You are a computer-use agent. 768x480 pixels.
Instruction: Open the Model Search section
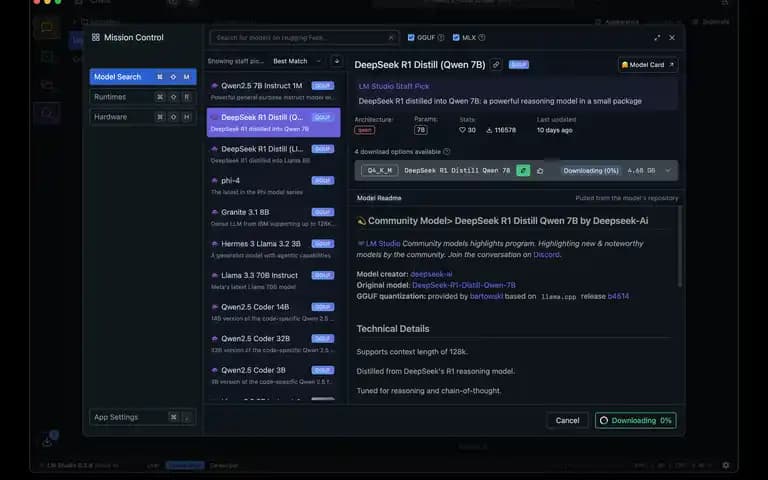coord(143,77)
